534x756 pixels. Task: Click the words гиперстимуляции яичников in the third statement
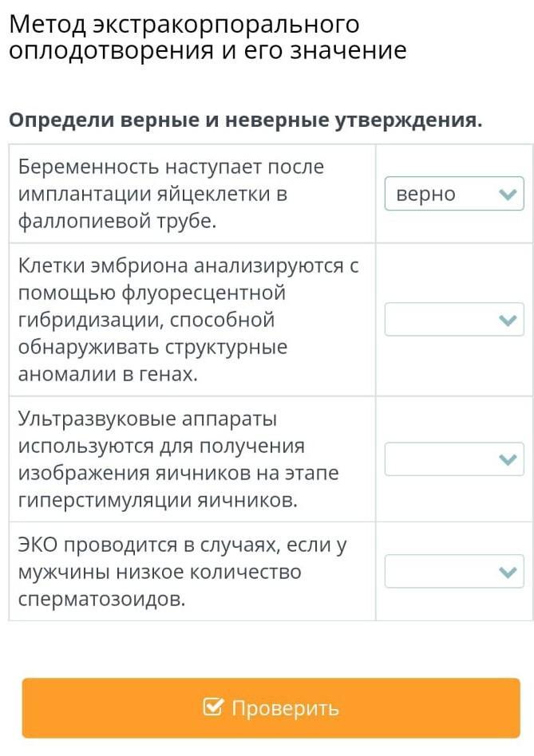[157, 501]
